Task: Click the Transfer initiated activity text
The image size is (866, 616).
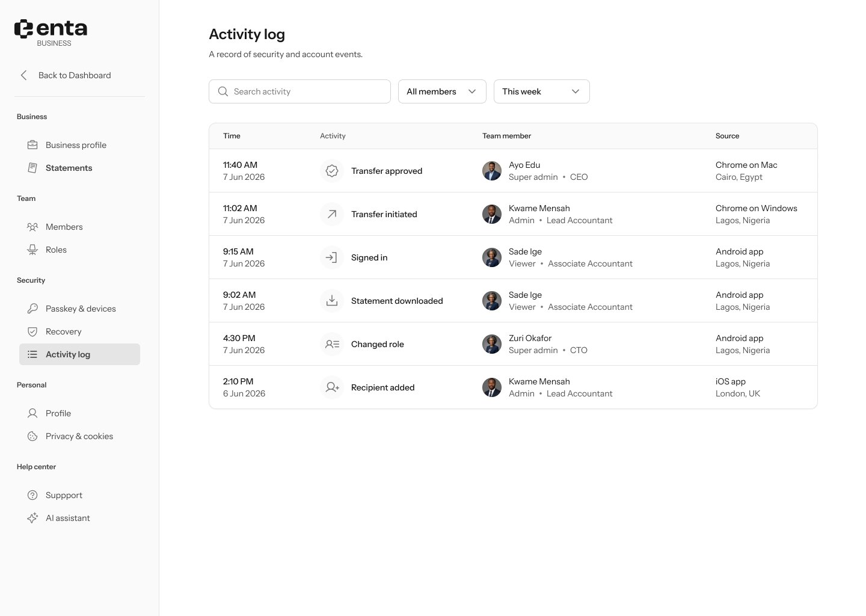Action: tap(384, 214)
